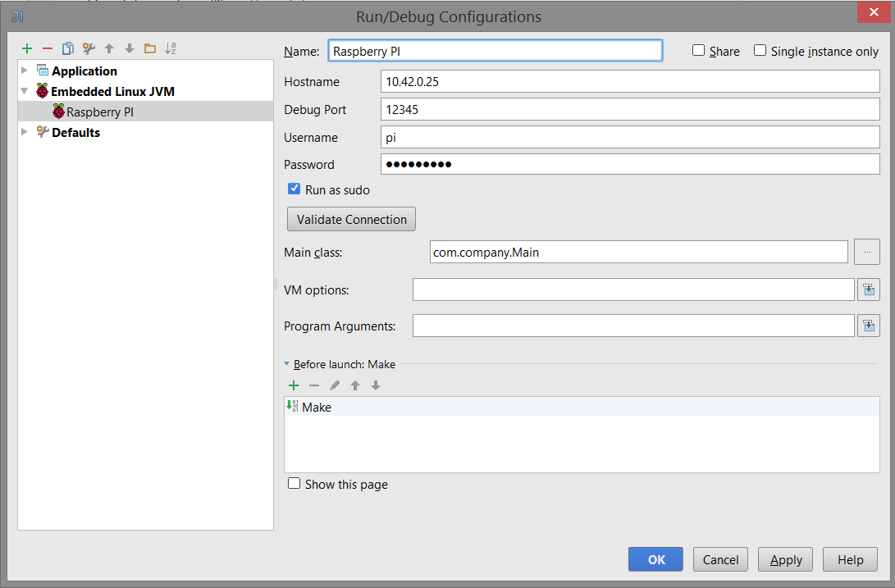Move configuration down in the tree toolbar
The image size is (895, 588).
pos(130,48)
